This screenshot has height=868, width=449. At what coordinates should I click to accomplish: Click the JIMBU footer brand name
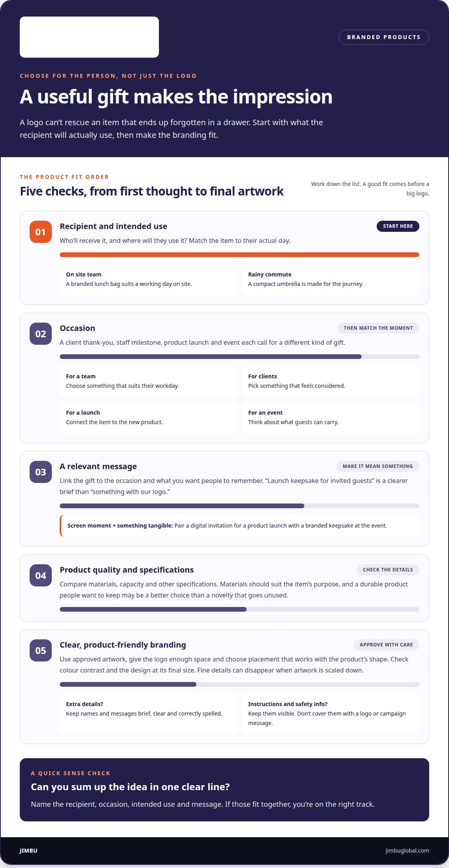[28, 851]
